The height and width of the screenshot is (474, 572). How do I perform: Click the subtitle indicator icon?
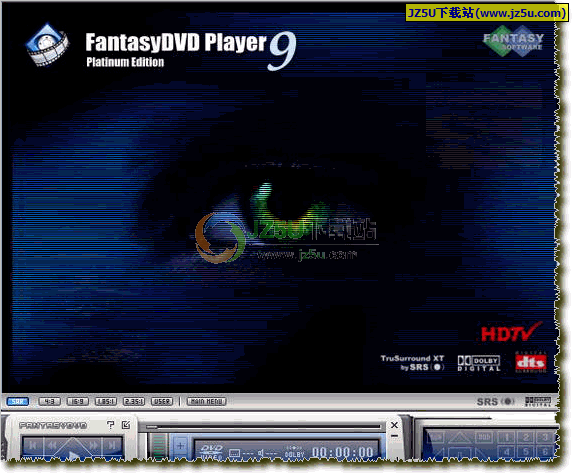pos(234,453)
